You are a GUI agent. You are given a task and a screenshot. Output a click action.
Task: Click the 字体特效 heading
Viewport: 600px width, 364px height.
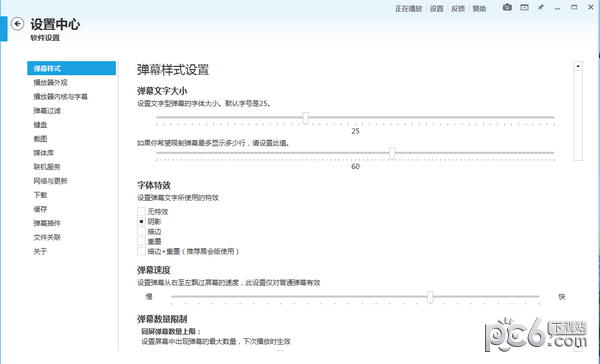[154, 185]
